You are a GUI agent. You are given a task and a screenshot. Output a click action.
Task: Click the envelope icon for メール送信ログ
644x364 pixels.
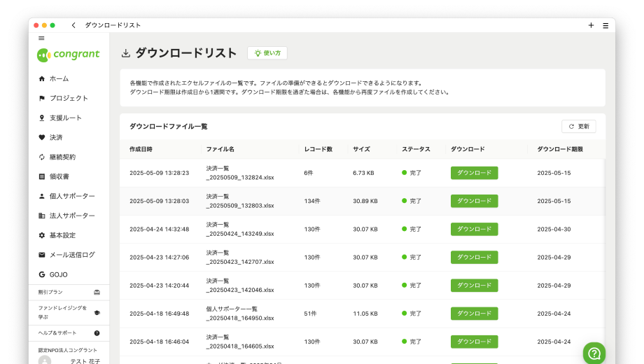pos(41,255)
